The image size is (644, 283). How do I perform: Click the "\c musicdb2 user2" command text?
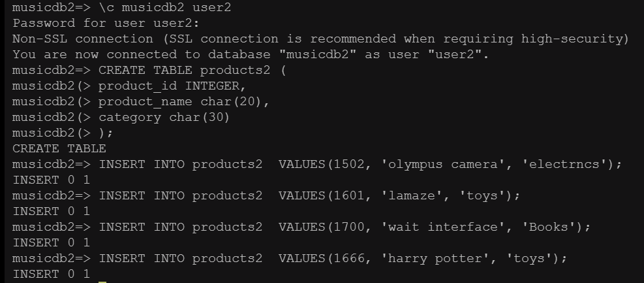click(164, 8)
